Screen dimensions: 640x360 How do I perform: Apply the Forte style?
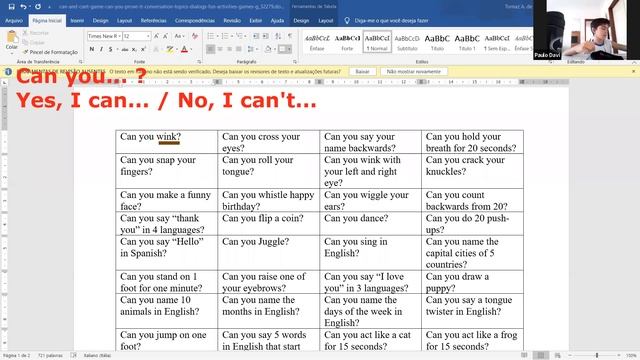tap(347, 42)
